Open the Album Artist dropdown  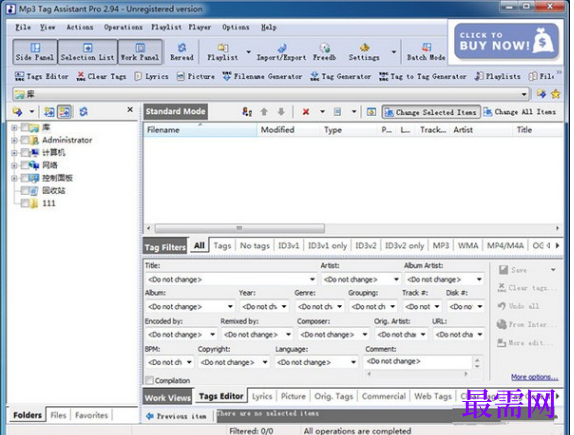(479, 279)
